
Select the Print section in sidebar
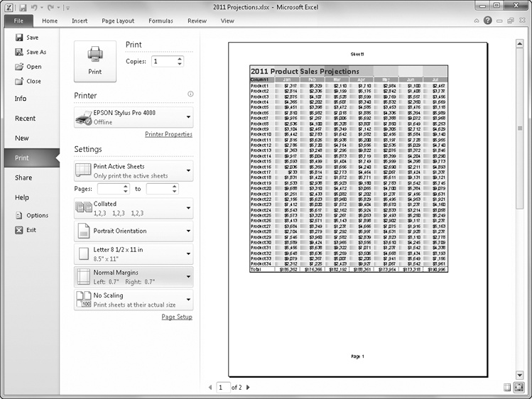click(32, 158)
